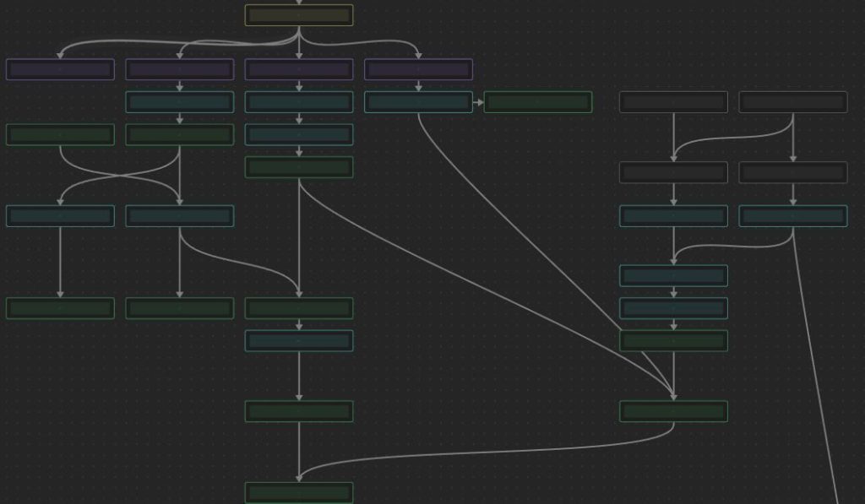Screen dimensions: 865x504
Task: Click the green node with no incoming arrow
Action: pos(60,134)
